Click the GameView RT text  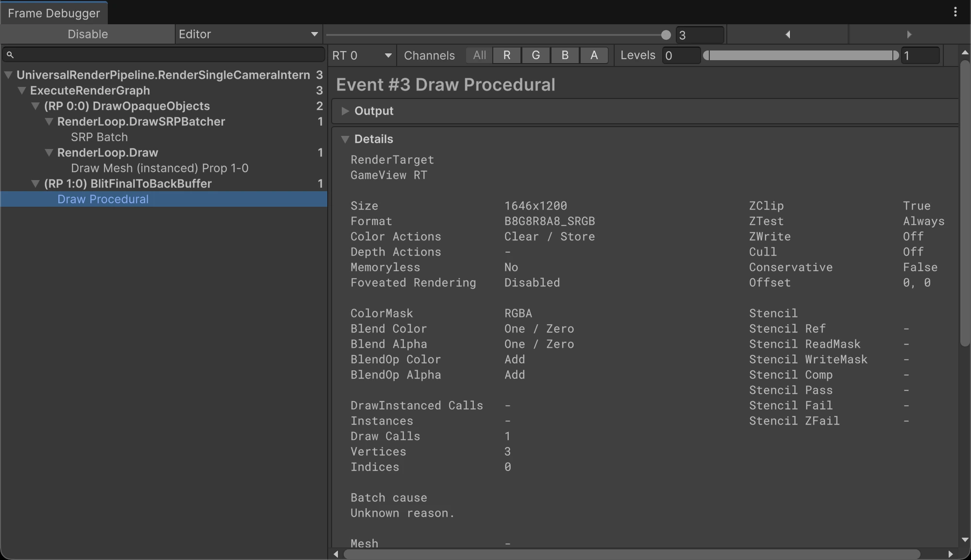(x=389, y=175)
